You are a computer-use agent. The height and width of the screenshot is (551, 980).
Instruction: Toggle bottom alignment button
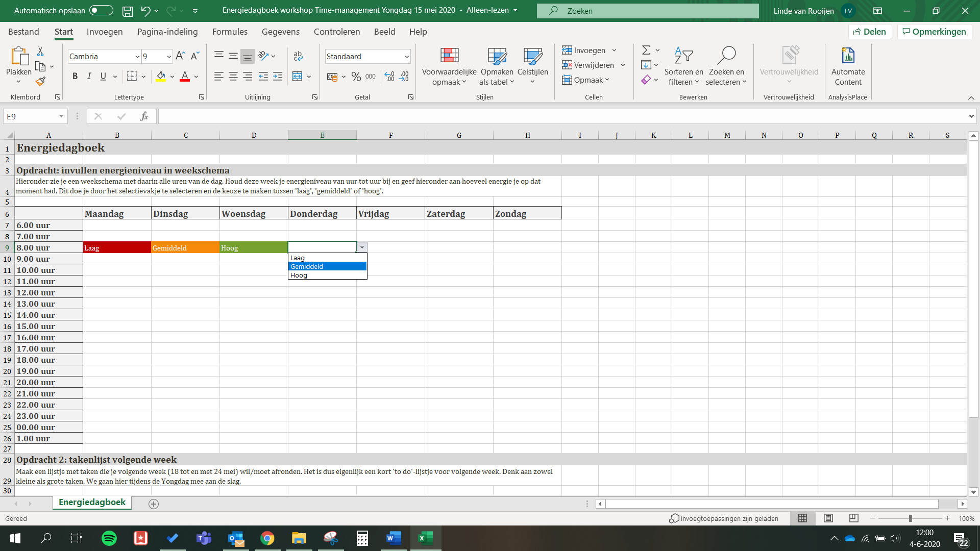click(248, 56)
